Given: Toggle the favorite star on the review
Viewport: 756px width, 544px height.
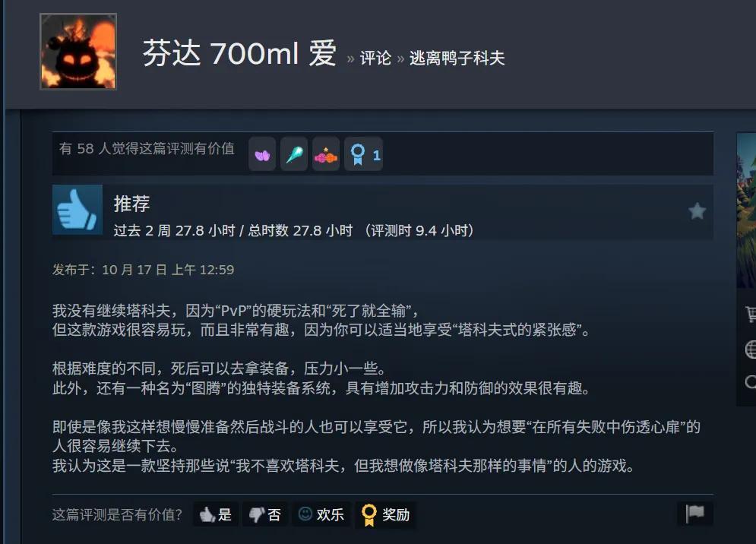Looking at the screenshot, I should (x=697, y=211).
